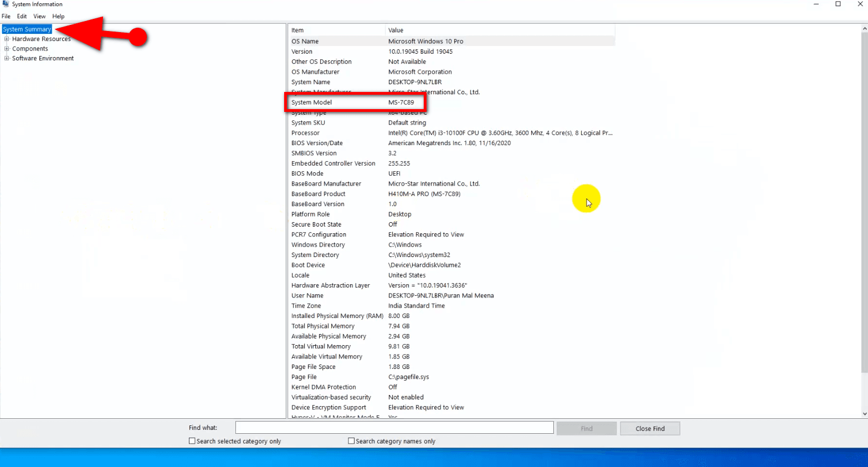Click the vertical scrollbar down arrow
The width and height of the screenshot is (868, 467).
pos(864,414)
